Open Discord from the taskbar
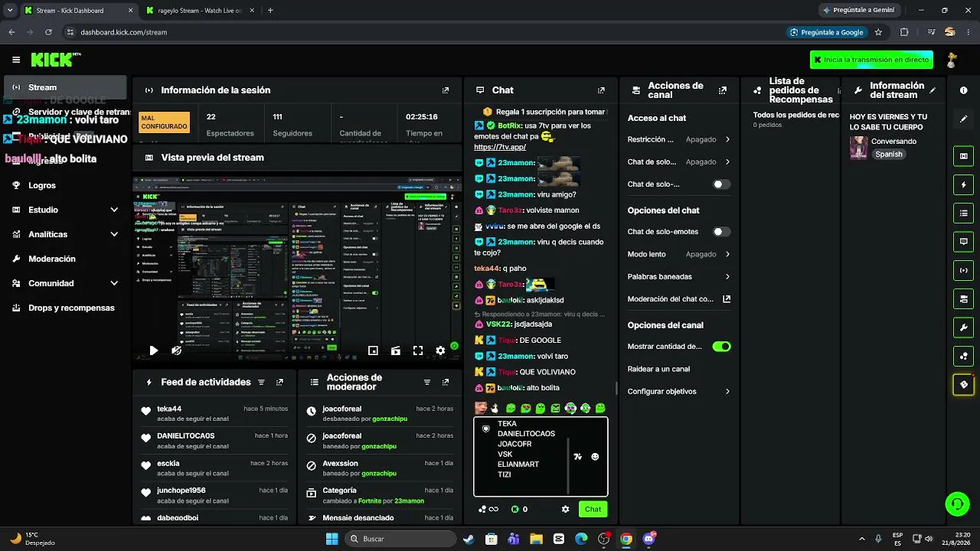This screenshot has height=551, width=980. point(649,539)
